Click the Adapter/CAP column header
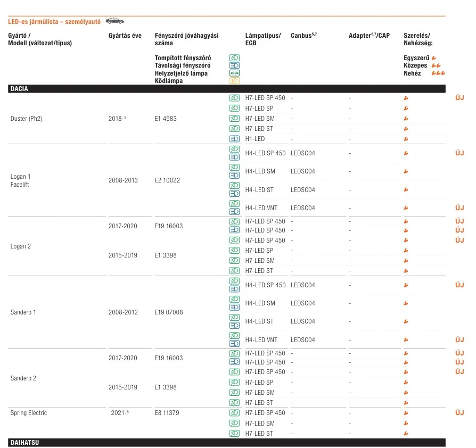The width and height of the screenshot is (476, 448). pyautogui.click(x=369, y=36)
